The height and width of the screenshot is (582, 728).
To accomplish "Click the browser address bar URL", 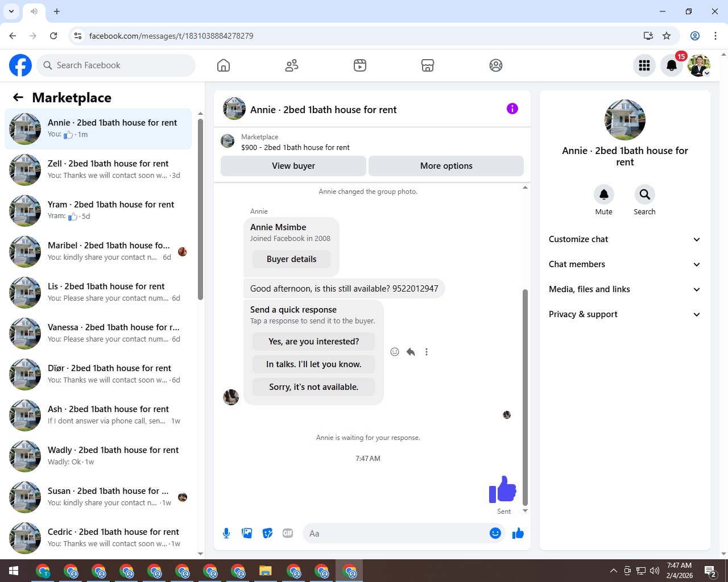I will tap(171, 36).
